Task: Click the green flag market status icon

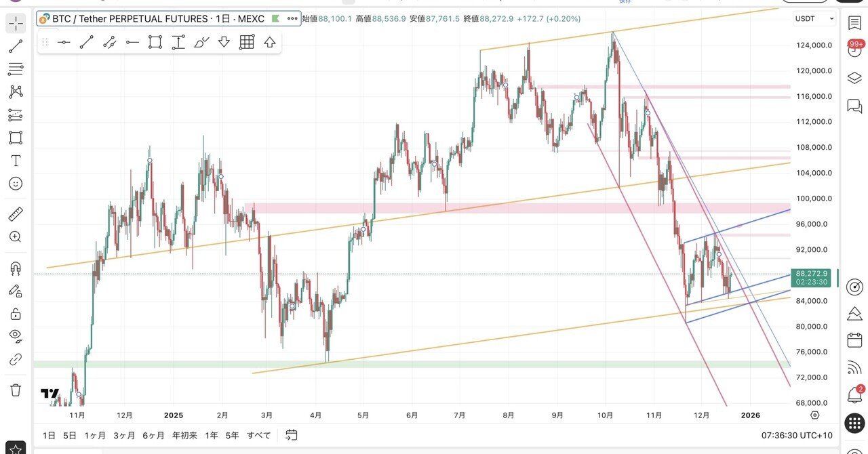Action: point(275,18)
